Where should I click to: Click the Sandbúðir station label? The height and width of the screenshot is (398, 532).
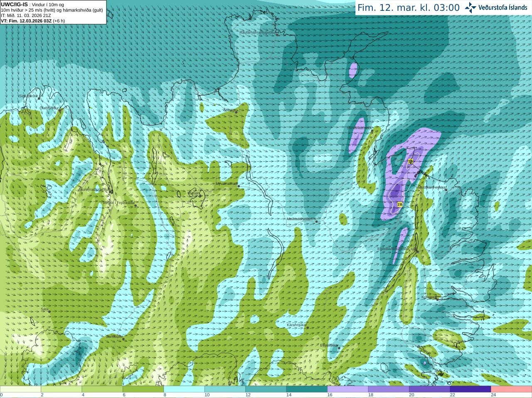(x=114, y=337)
